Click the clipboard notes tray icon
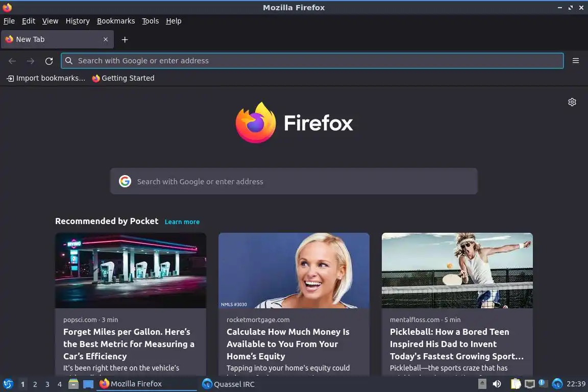The image size is (588, 392). click(516, 384)
